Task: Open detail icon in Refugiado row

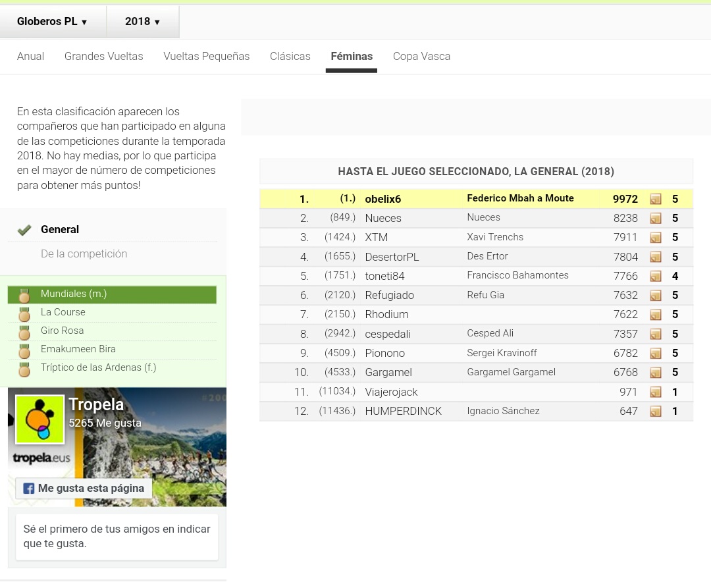Action: pyautogui.click(x=655, y=296)
